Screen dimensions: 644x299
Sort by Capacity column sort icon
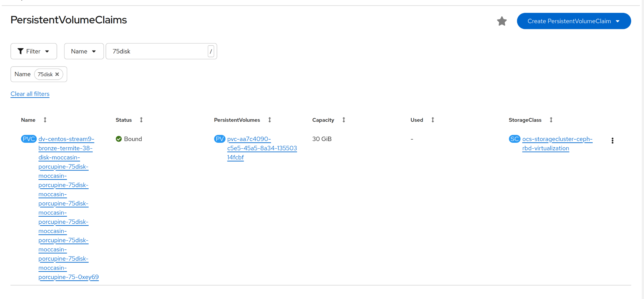point(344,120)
